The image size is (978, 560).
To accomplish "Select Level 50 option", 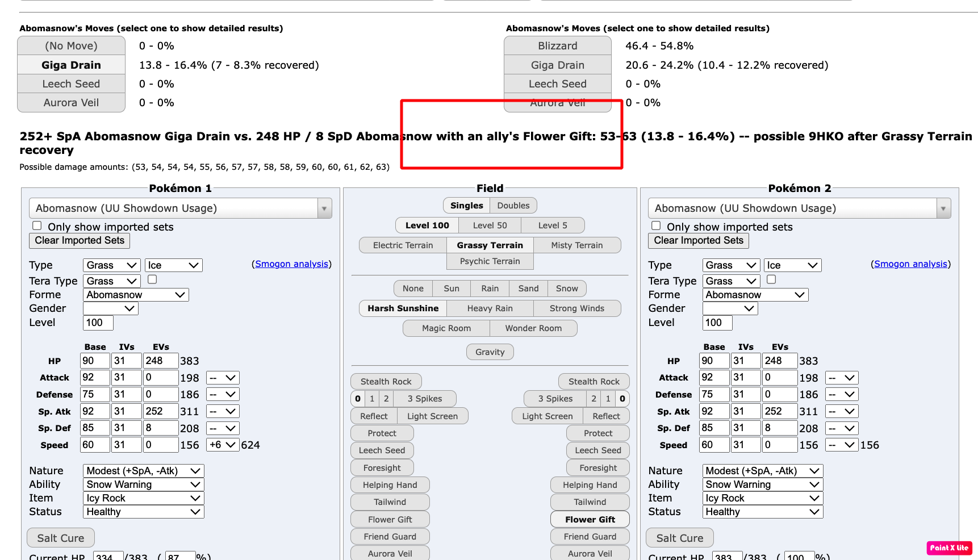I will [490, 225].
